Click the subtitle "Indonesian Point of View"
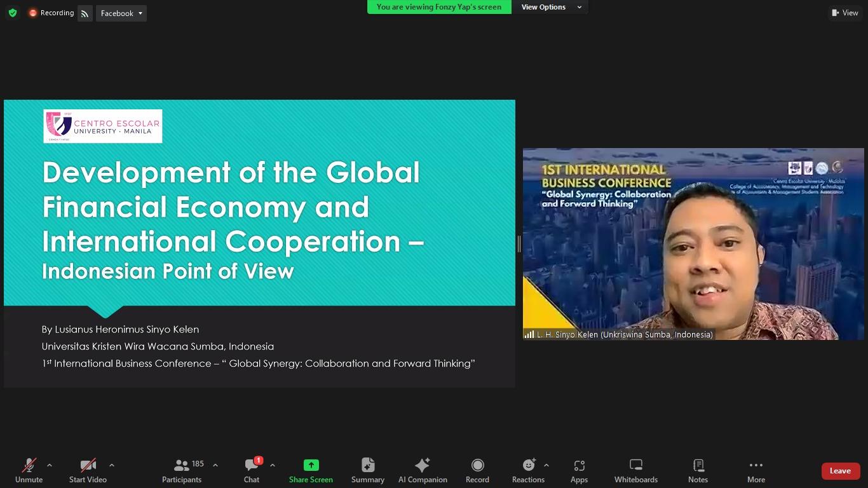Screen dimensions: 868x488 click(x=168, y=271)
